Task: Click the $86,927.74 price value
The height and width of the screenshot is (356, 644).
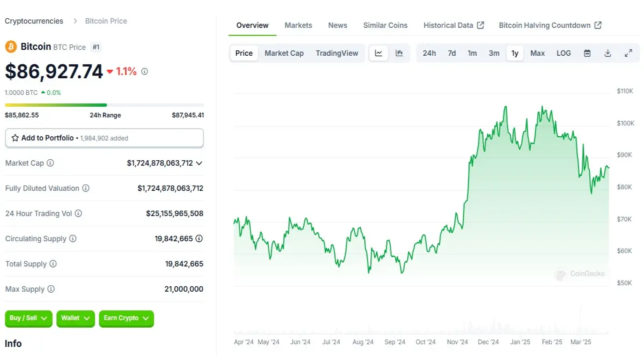Action: [x=54, y=71]
